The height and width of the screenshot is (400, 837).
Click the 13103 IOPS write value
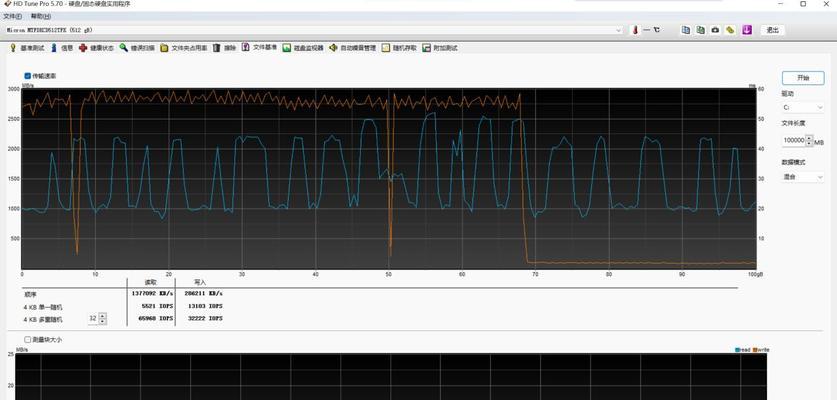click(205, 306)
